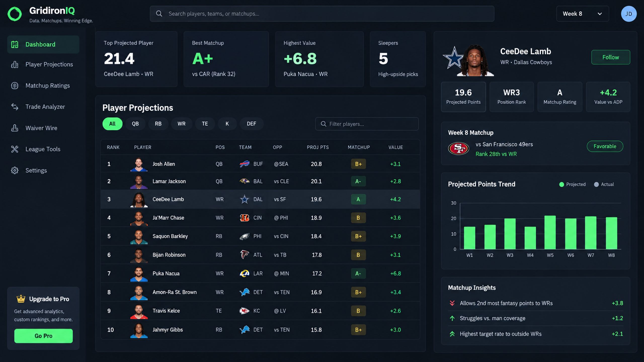Click the Chiefs logo in Travis Kelce row
The height and width of the screenshot is (362, 644).
pos(245,311)
